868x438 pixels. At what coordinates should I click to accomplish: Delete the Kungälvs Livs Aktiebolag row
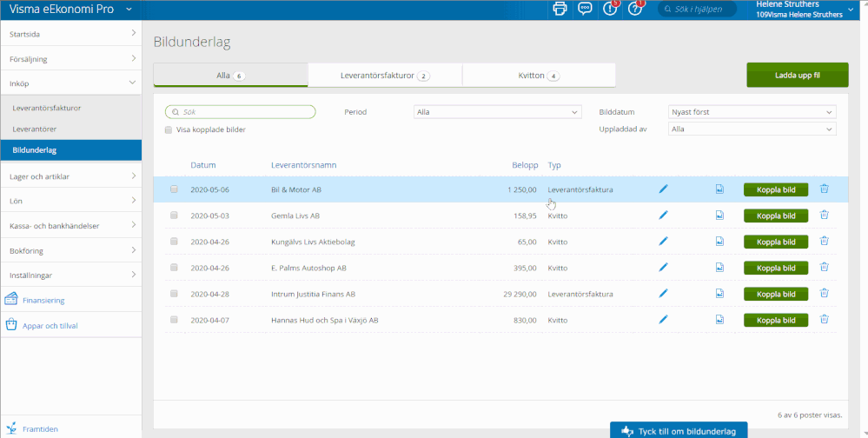825,242
